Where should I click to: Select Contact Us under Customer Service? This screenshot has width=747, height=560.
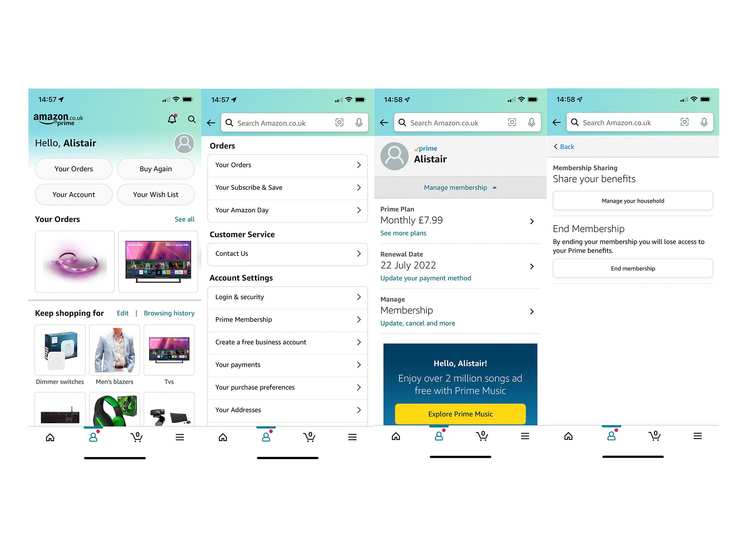(x=288, y=253)
